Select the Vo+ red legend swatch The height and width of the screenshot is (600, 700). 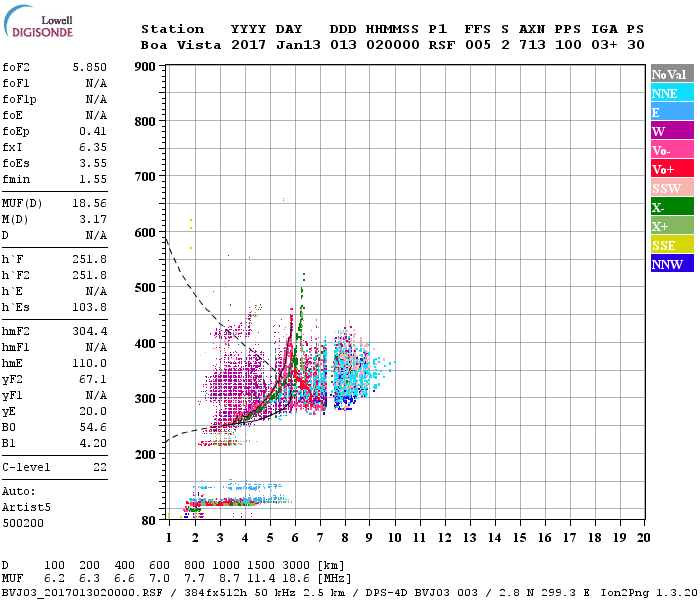pyautogui.click(x=672, y=169)
